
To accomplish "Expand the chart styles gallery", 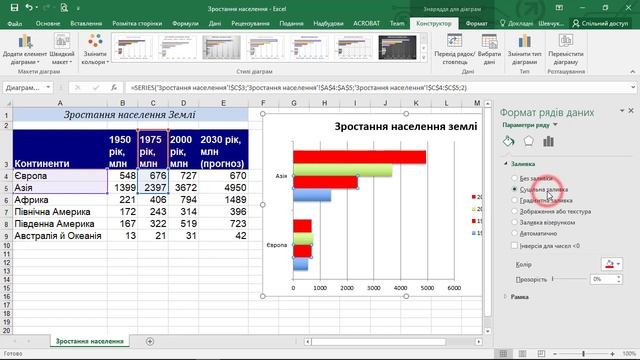I will (x=424, y=58).
